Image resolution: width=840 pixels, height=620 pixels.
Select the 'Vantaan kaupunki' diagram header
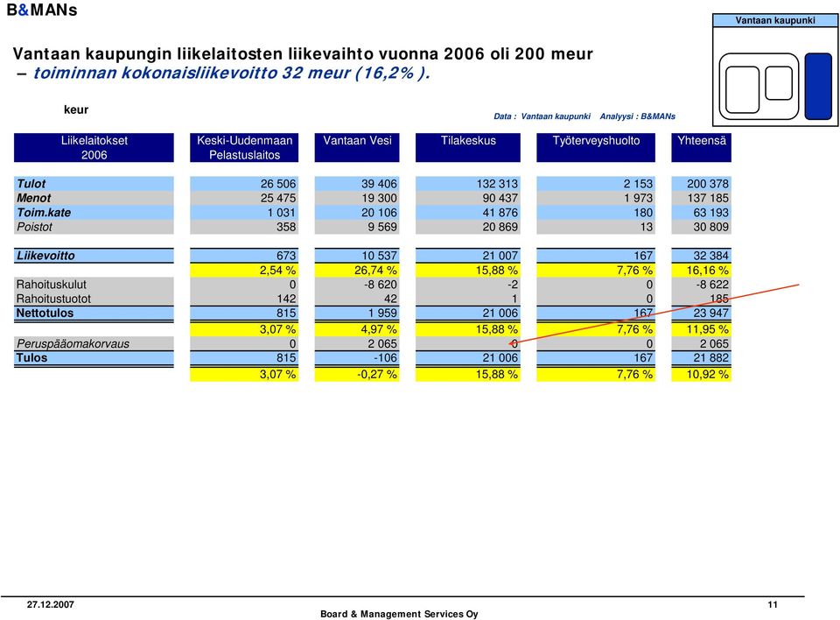pos(775,20)
